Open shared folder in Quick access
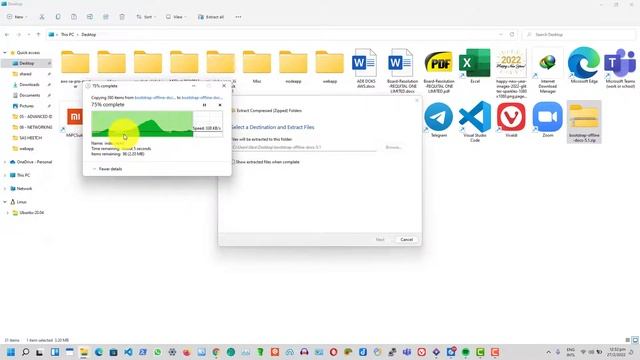Image resolution: width=640 pixels, height=360 pixels. (x=25, y=74)
